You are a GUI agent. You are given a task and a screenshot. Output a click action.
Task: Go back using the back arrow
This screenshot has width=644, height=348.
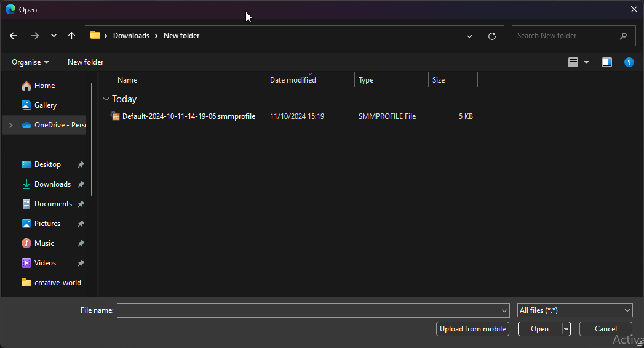click(x=14, y=36)
